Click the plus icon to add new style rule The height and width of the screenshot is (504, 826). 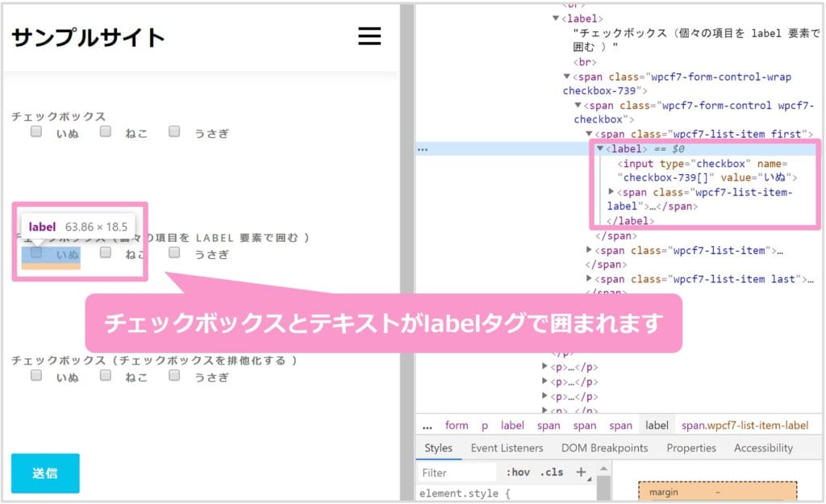point(581,472)
